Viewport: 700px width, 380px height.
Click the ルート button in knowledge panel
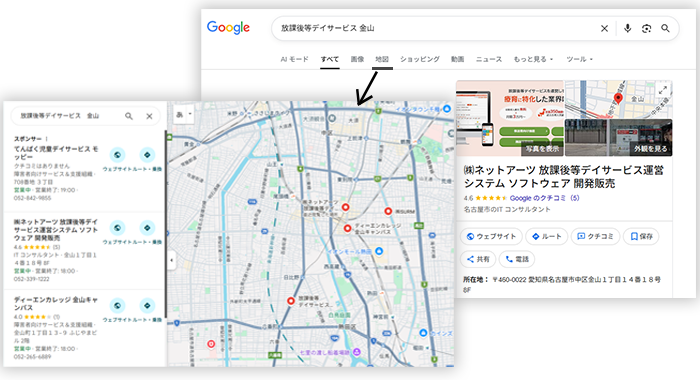(x=546, y=236)
